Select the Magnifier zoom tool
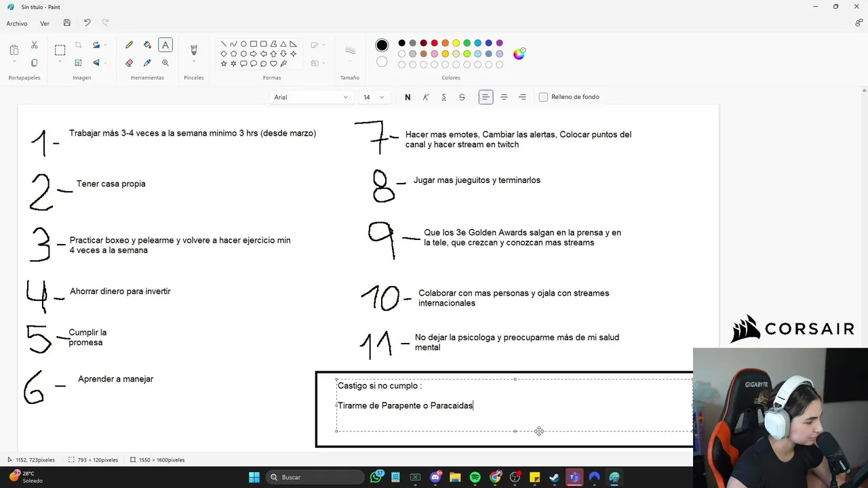 (x=165, y=62)
